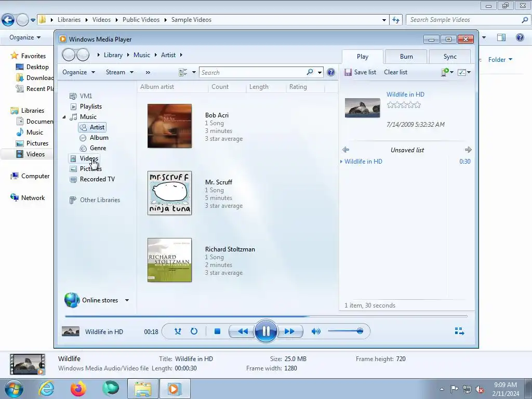
Task: Open the list options dropdown
Action: tap(464, 72)
